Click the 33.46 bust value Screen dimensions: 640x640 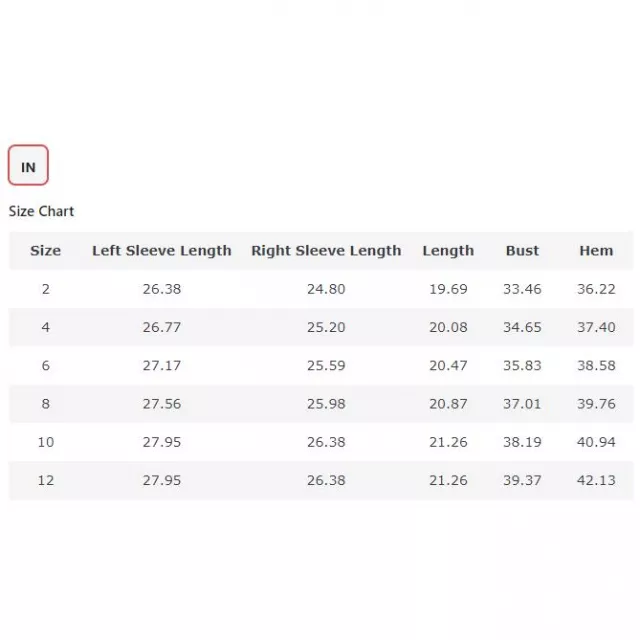click(522, 289)
